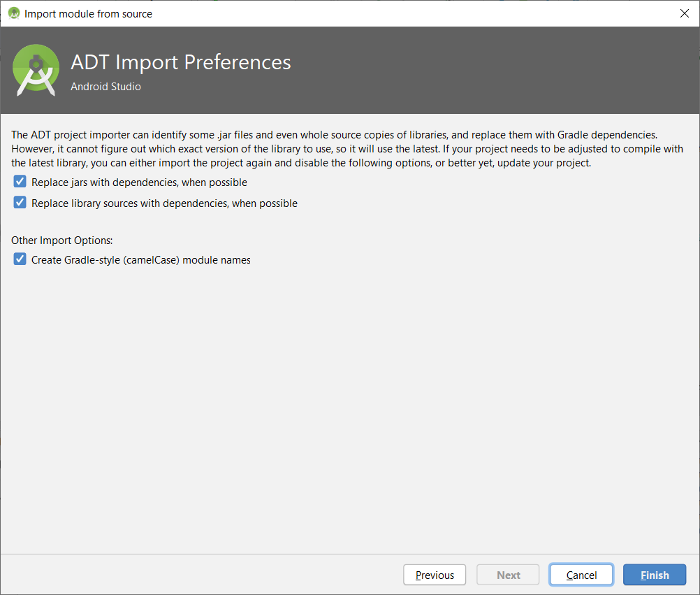Uncheck the Replace jars with dependencies checkbox
Screen dimensions: 700x595
pyautogui.click(x=20, y=182)
